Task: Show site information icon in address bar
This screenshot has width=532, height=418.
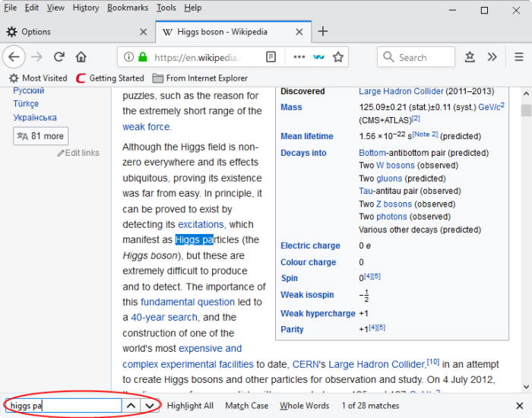Action: [128, 57]
